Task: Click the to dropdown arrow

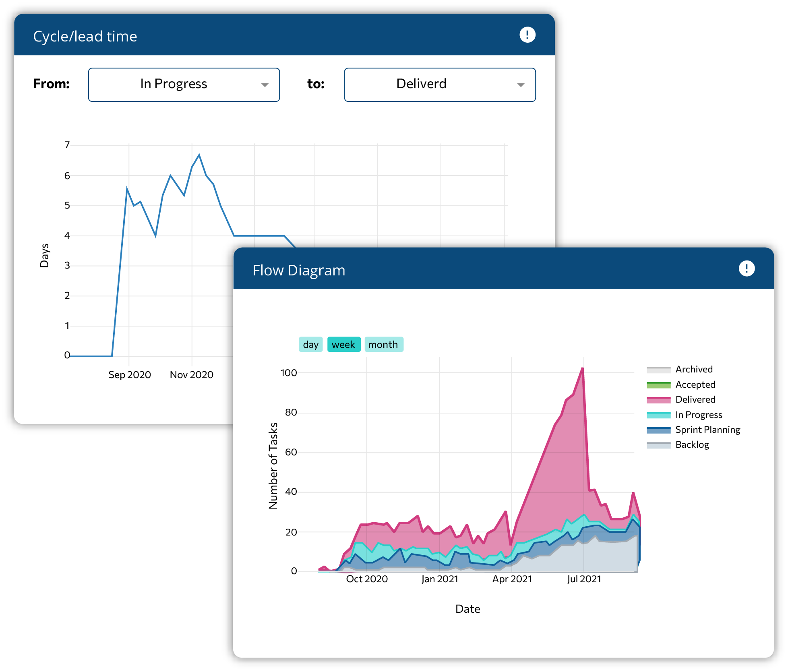Action: (521, 85)
